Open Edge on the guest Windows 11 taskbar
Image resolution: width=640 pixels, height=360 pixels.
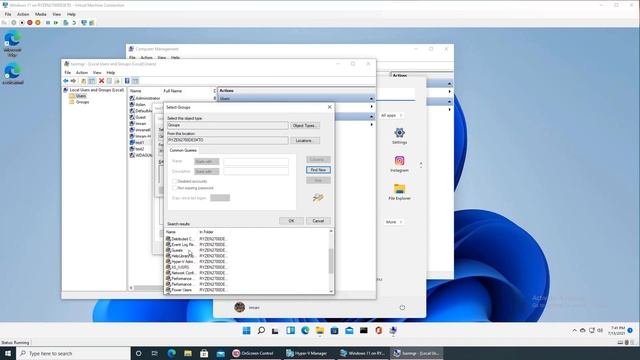305,331
